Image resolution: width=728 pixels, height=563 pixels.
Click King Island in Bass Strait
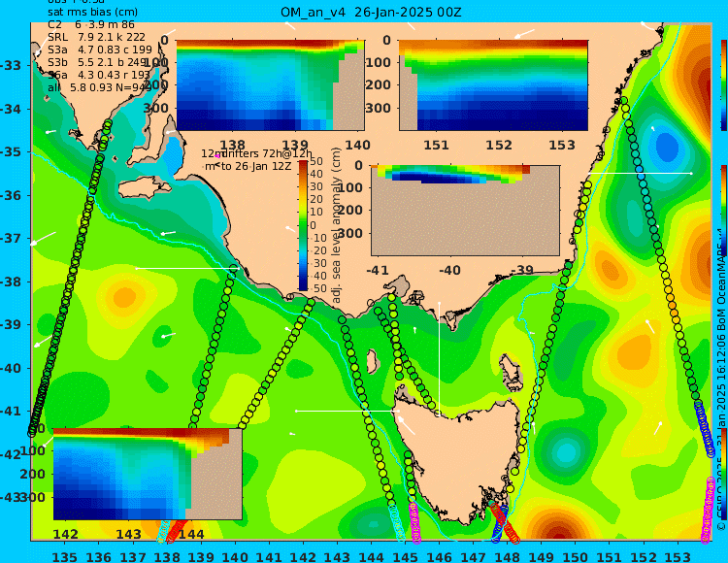point(372,360)
